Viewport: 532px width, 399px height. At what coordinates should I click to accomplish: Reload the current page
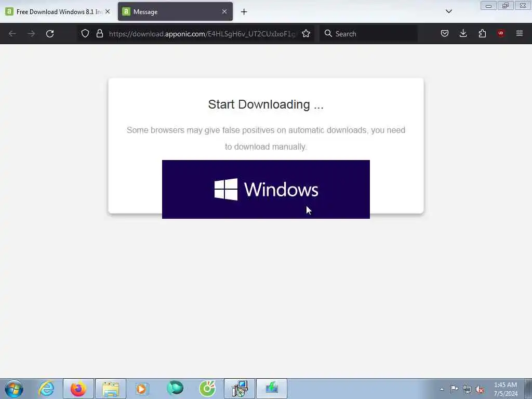[x=50, y=34]
